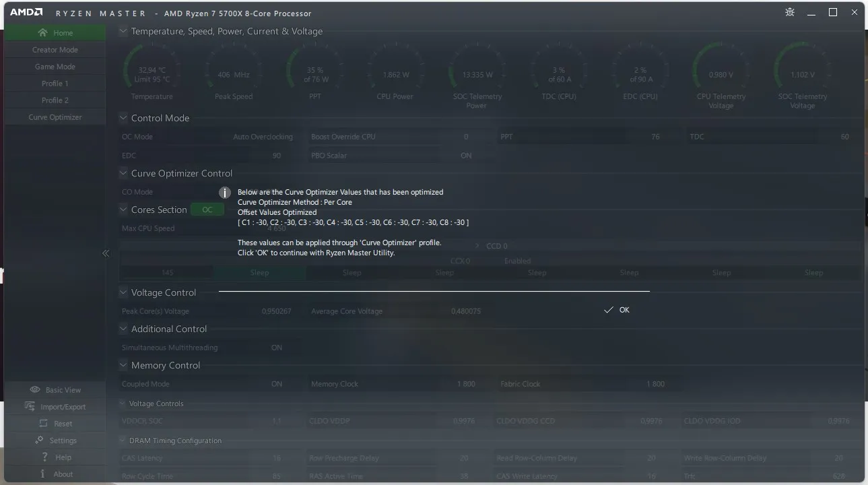Viewport: 868px width, 485px height.
Task: Switch to Basic View
Action: tap(55, 390)
